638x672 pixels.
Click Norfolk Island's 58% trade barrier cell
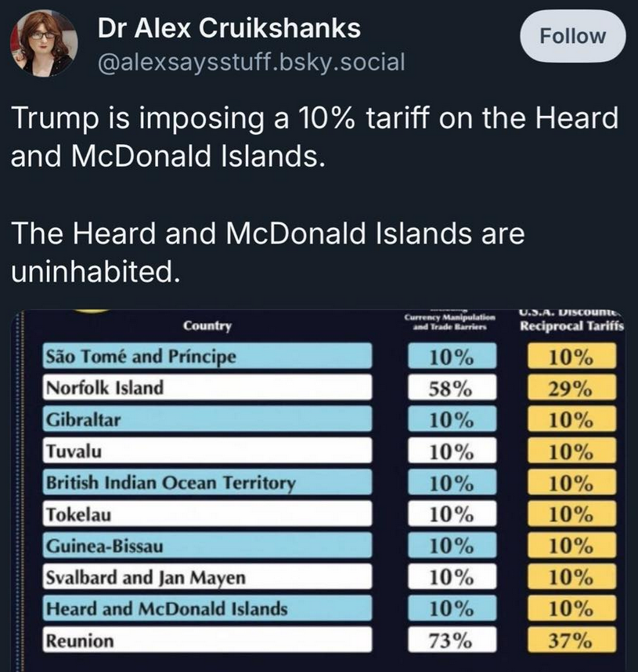click(451, 388)
